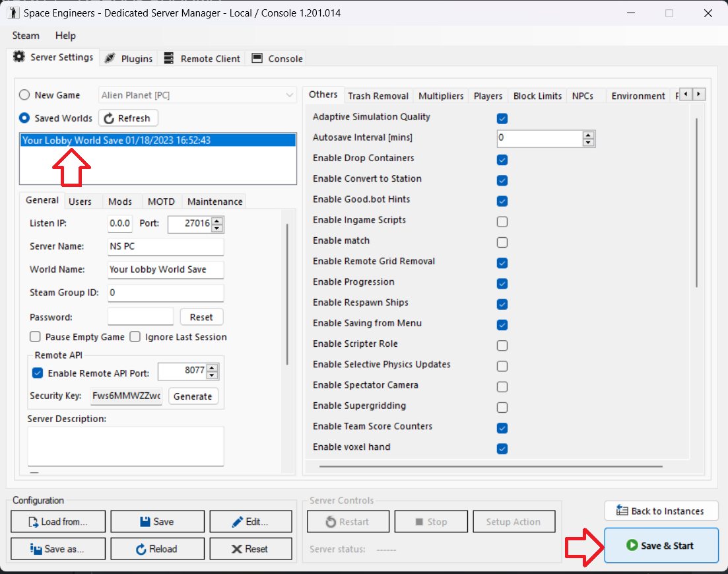Select the New Game radio button
728x574 pixels.
[x=24, y=95]
